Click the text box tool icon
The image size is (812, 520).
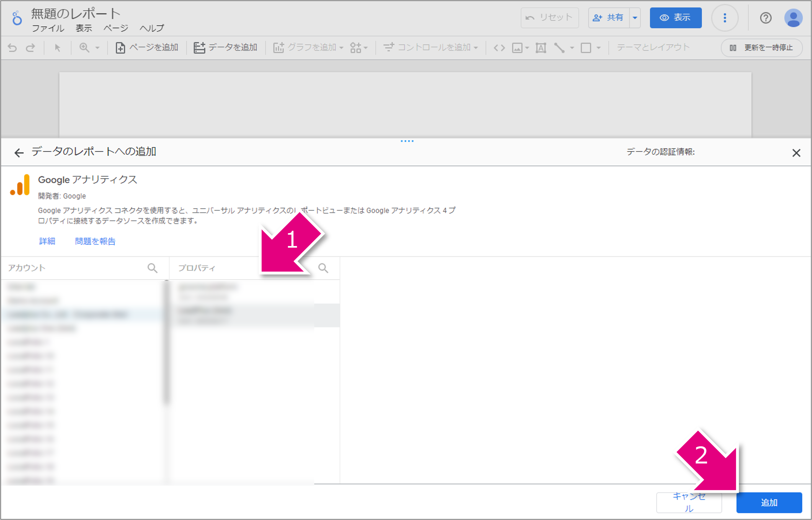pos(541,48)
